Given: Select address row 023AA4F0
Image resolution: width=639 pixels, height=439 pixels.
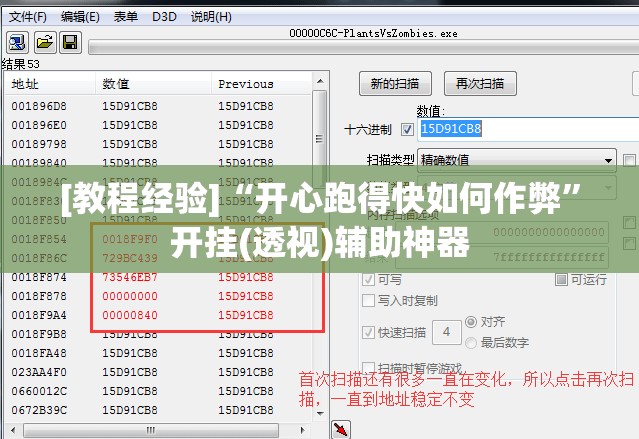Looking at the screenshot, I should [x=158, y=372].
